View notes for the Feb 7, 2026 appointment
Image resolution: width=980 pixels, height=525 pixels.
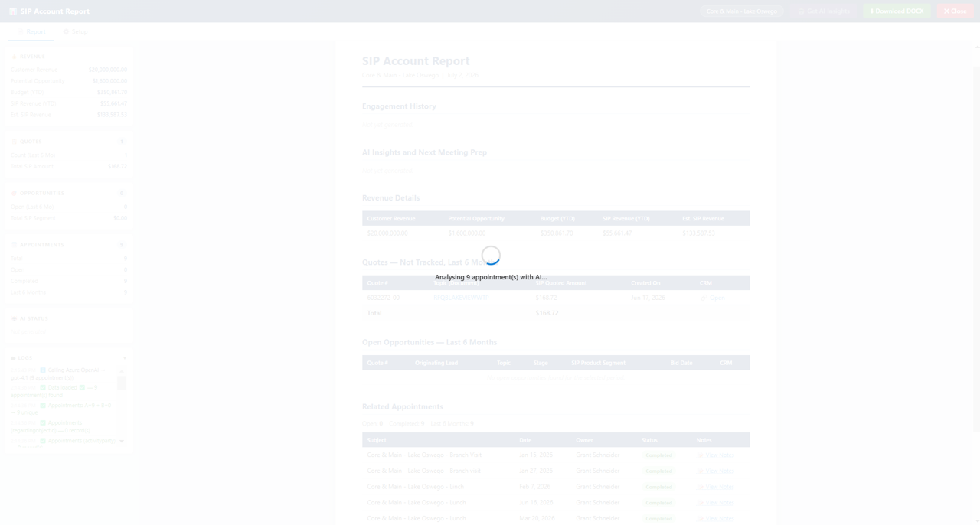pos(716,487)
